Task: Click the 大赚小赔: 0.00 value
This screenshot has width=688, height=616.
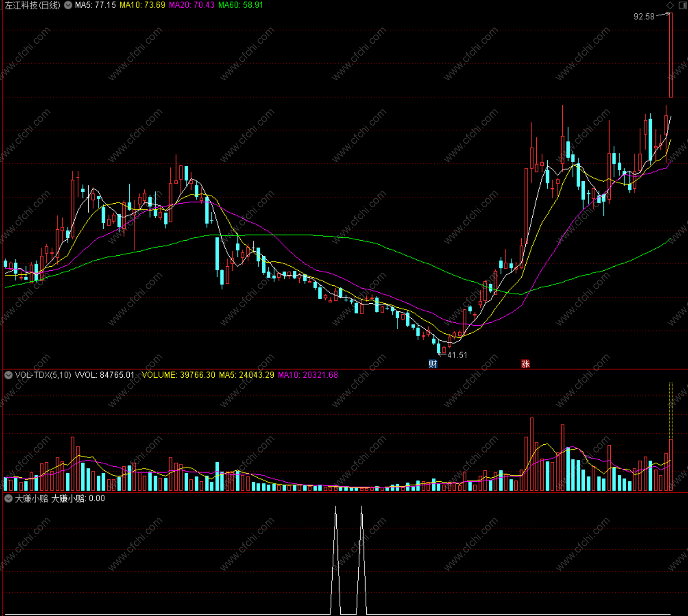Action: coord(78,498)
